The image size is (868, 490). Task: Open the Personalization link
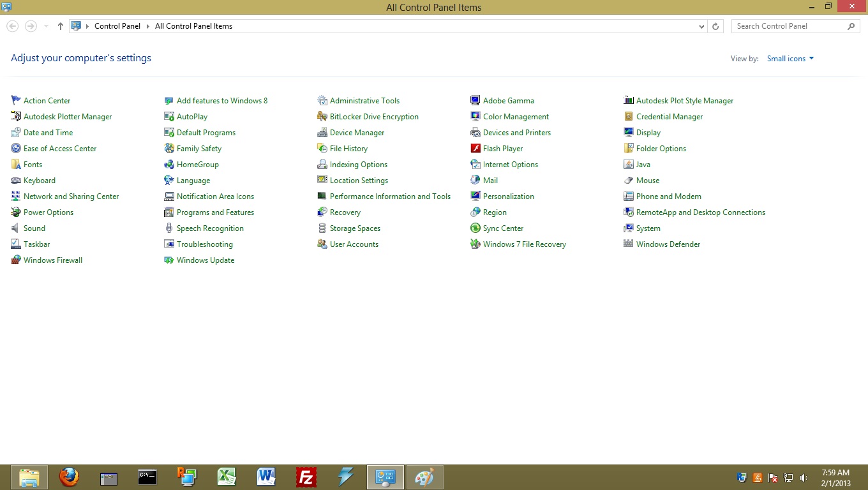pos(509,197)
